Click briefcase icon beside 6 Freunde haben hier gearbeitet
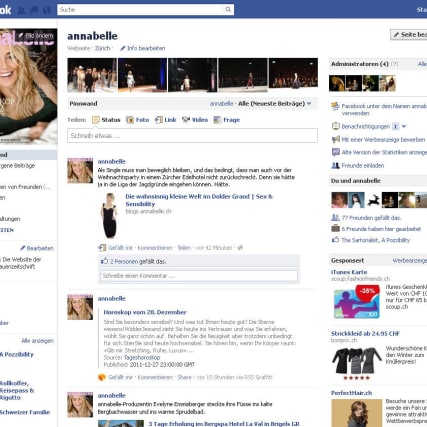The image size is (427, 427). tap(335, 229)
